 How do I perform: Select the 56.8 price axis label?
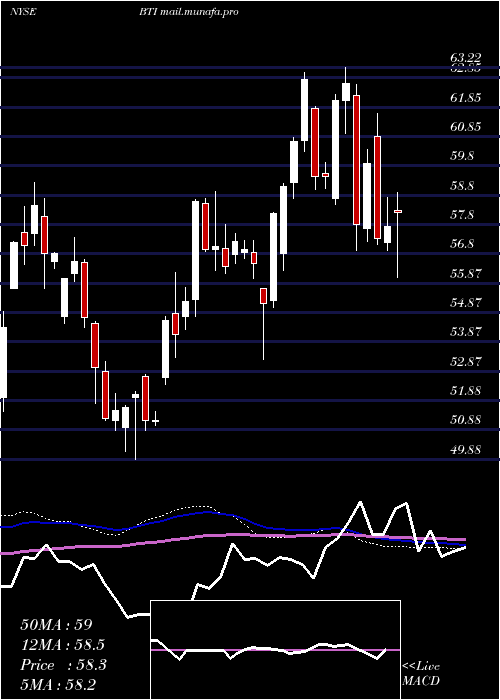[x=462, y=244]
